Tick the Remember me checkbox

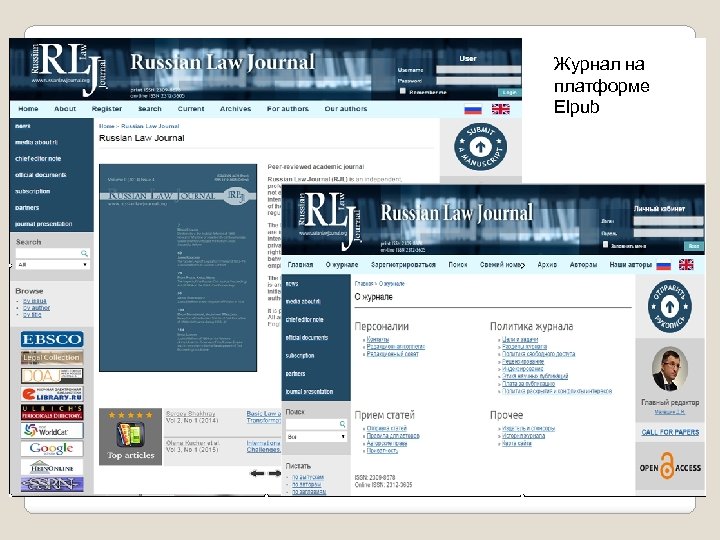pos(403,91)
